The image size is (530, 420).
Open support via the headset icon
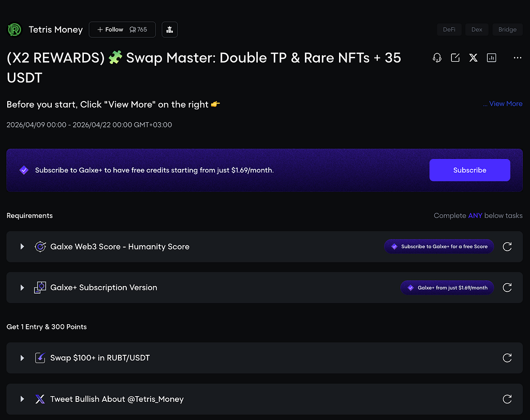click(x=437, y=58)
